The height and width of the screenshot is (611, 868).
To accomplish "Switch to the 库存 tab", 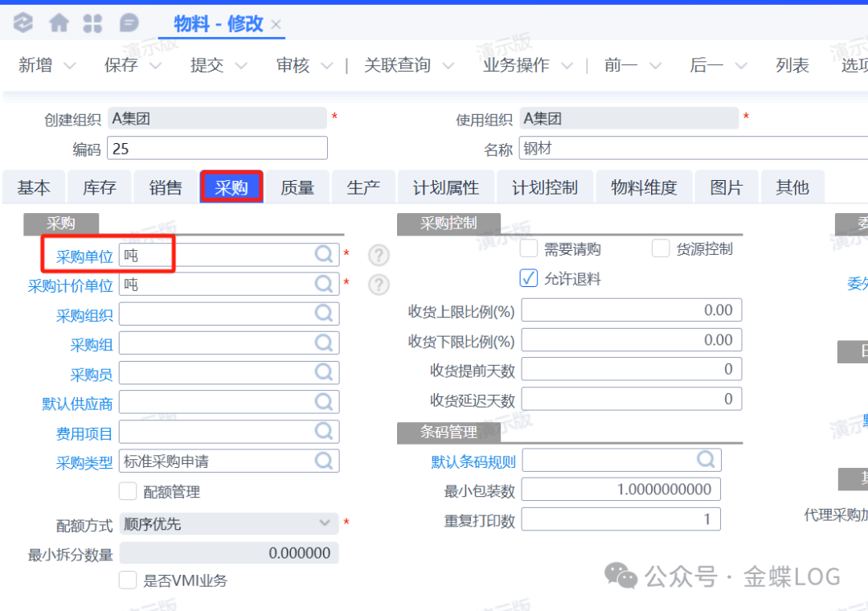I will [x=100, y=187].
